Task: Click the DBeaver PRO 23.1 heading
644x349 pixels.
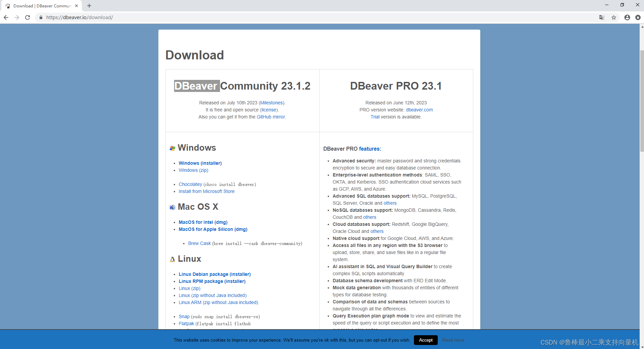Action: pyautogui.click(x=396, y=86)
